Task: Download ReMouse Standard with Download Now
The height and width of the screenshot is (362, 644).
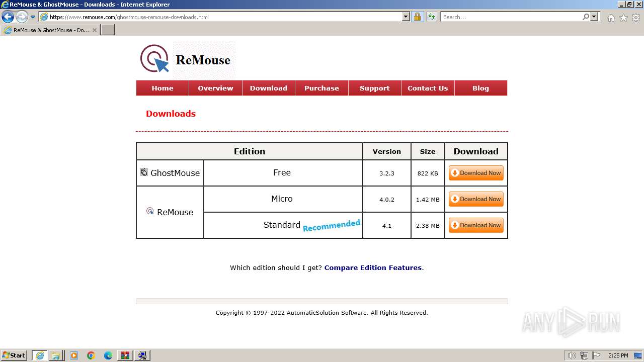Action: (x=476, y=225)
